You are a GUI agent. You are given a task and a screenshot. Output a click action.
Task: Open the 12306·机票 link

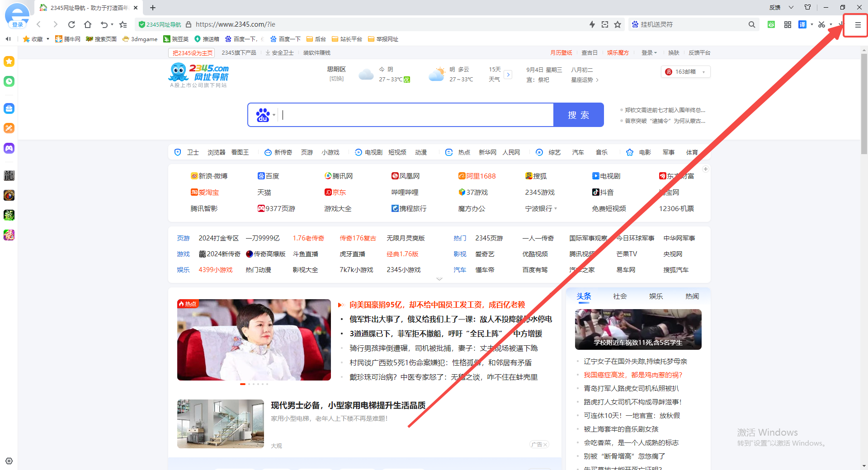pyautogui.click(x=676, y=209)
